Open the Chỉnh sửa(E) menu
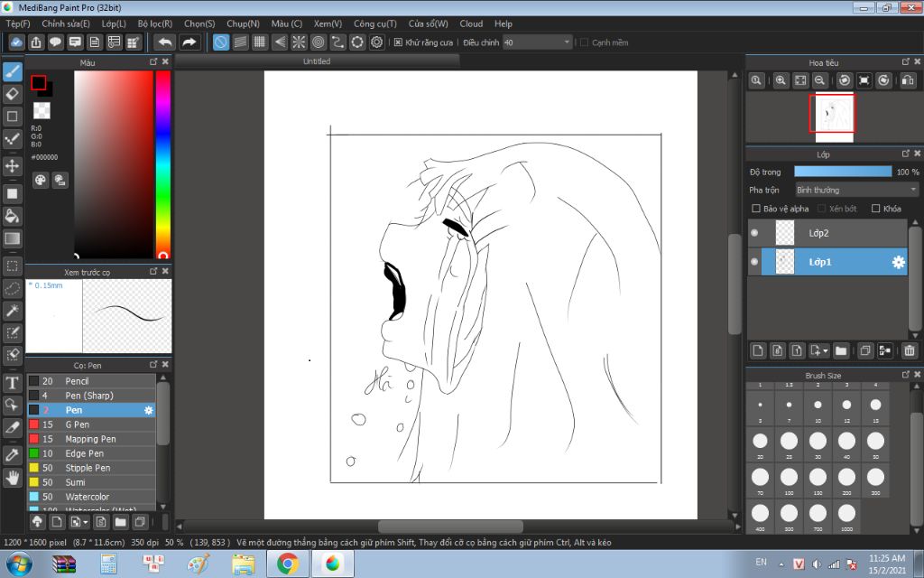This screenshot has width=924, height=578. [x=66, y=23]
